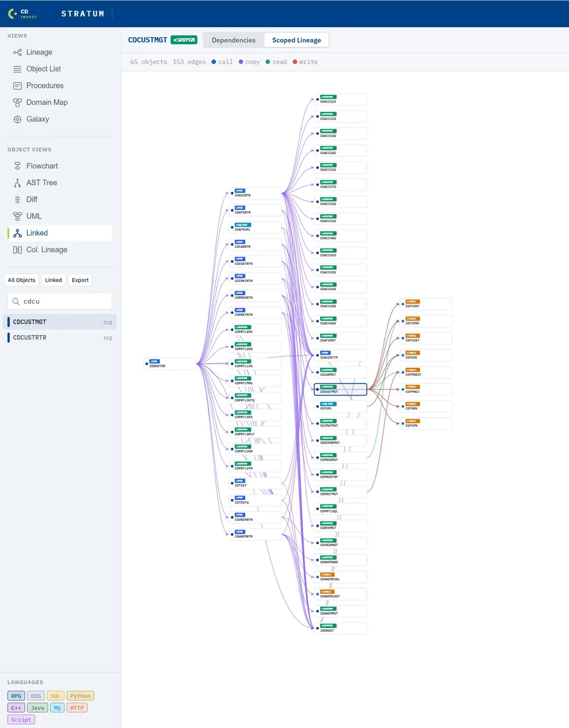Open the Lineage view icon
569x728 pixels.
click(x=17, y=52)
